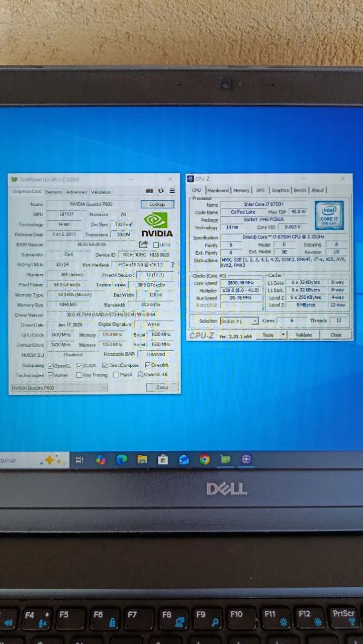
Task: Click the Intel Core i7 badge
Action: 329,215
